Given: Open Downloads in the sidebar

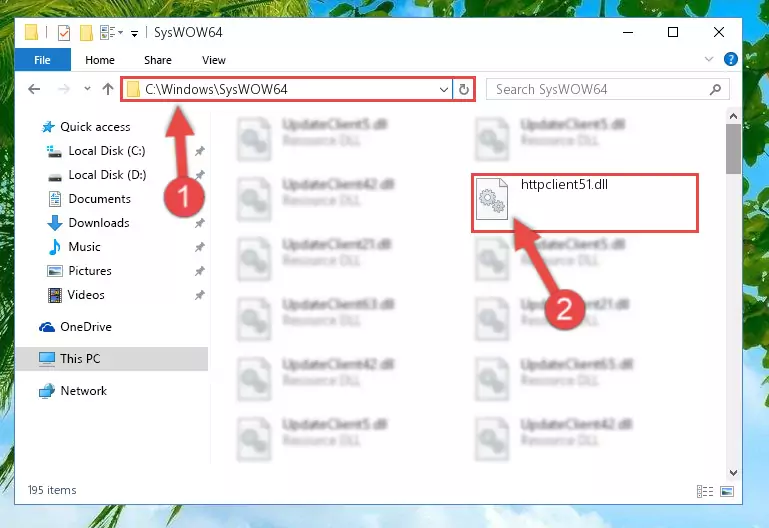Looking at the screenshot, I should coord(99,223).
